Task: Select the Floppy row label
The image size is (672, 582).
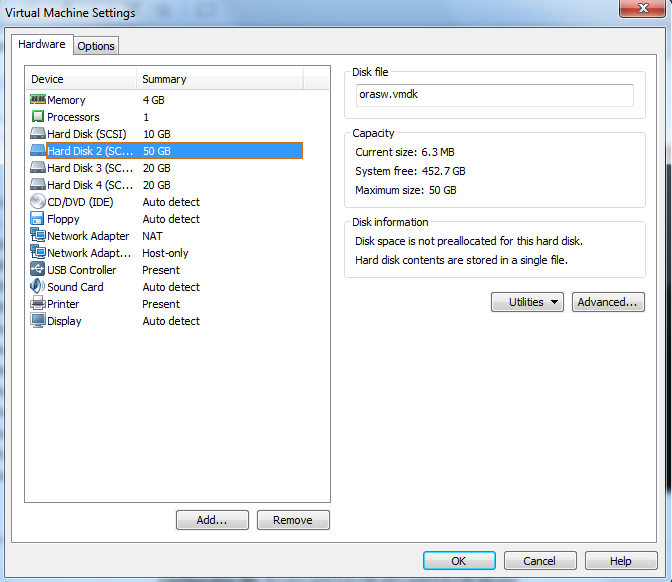Action: point(63,219)
